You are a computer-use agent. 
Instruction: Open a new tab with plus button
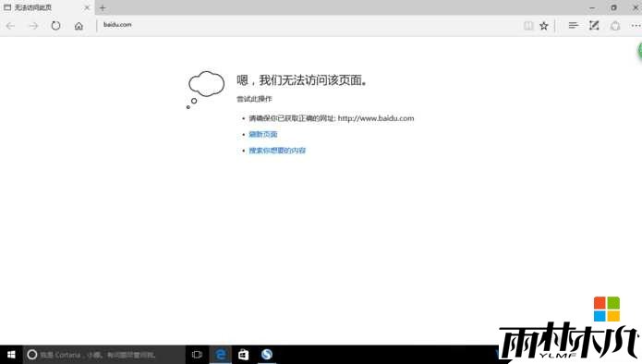point(103,7)
